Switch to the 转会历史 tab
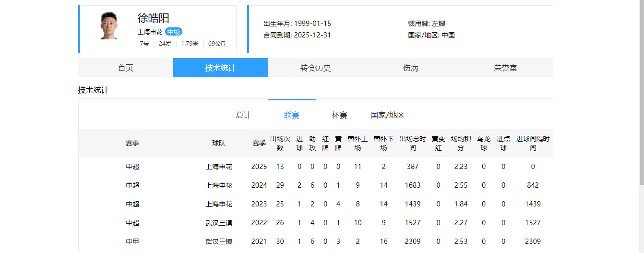This screenshot has height=253, width=644. tap(315, 68)
